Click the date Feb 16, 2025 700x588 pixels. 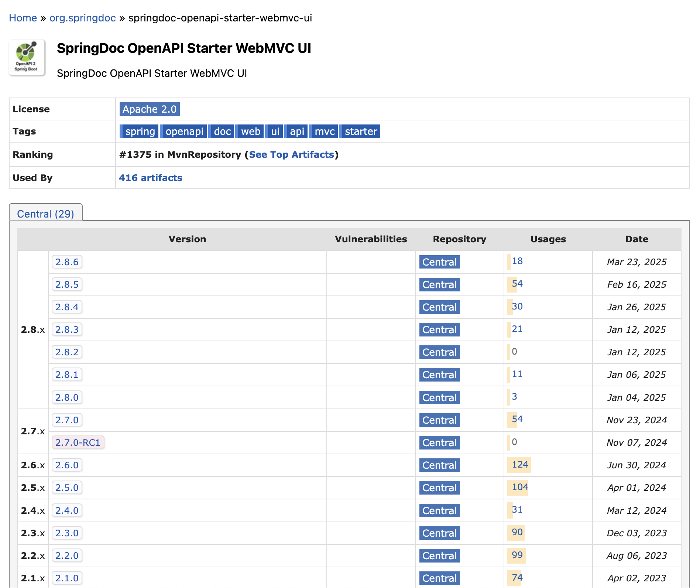637,284
